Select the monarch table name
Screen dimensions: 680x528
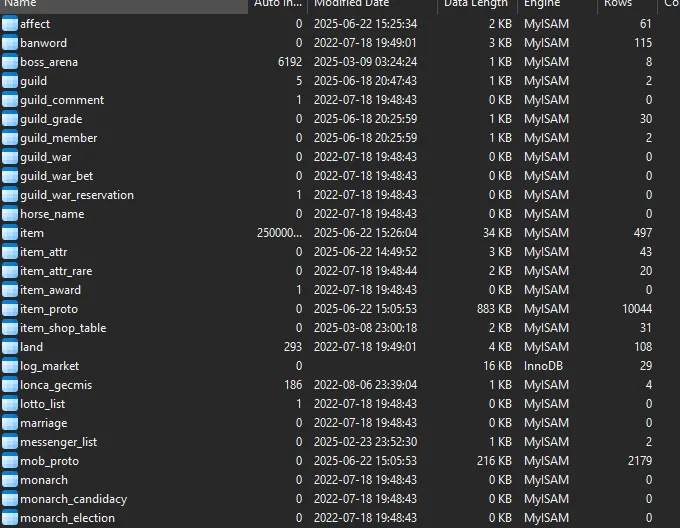[x=44, y=480]
